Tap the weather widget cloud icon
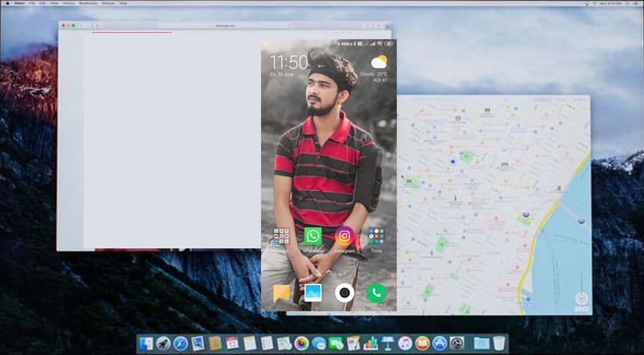The height and width of the screenshot is (355, 644). click(x=378, y=62)
